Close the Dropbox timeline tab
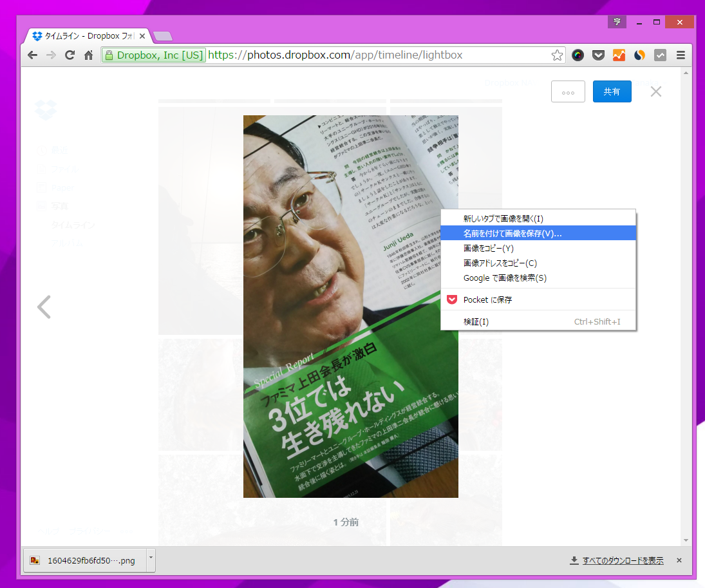This screenshot has width=705, height=588. click(142, 36)
